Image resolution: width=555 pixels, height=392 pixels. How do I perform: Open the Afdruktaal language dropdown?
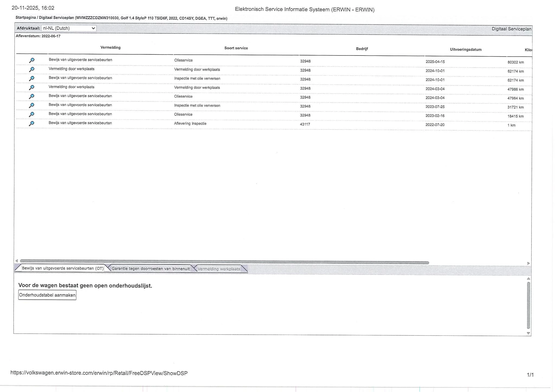(69, 28)
